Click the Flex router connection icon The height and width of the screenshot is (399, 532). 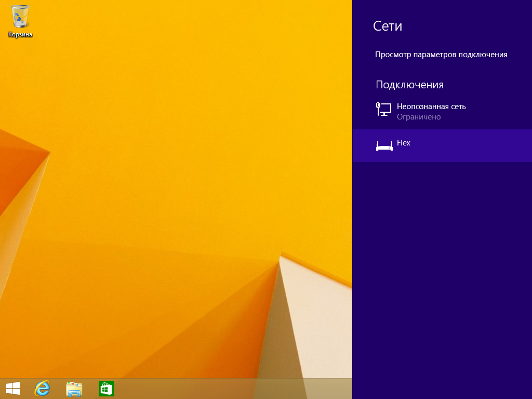point(384,145)
